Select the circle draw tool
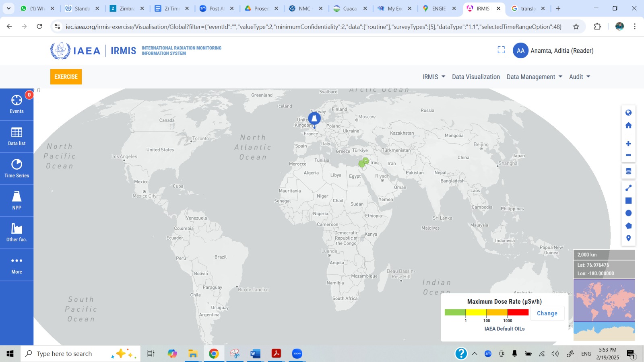 click(x=628, y=213)
